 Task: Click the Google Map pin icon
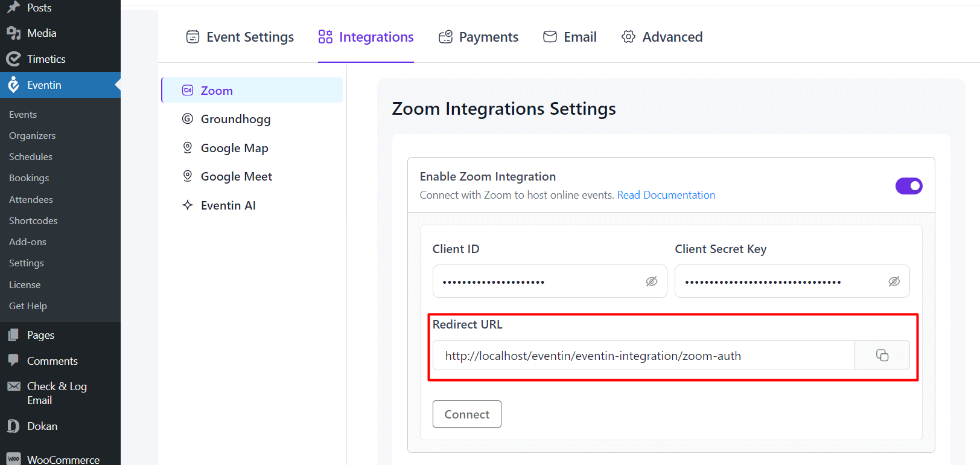(x=188, y=147)
